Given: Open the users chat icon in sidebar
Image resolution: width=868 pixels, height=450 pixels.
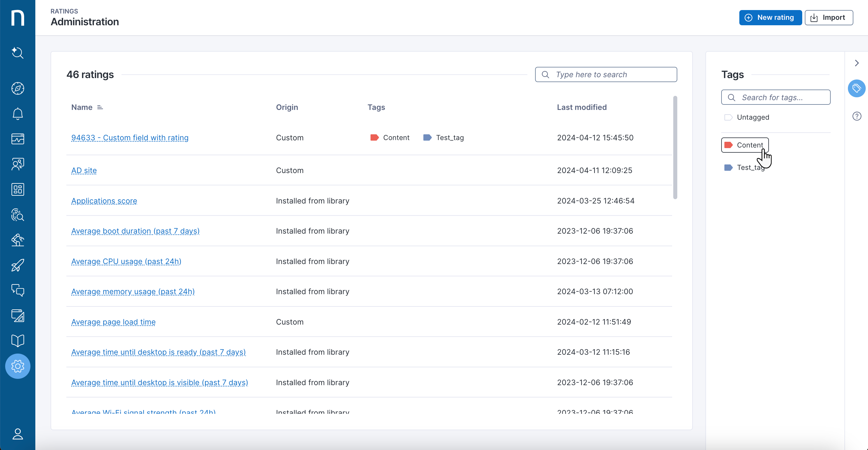Looking at the screenshot, I should pos(18,164).
